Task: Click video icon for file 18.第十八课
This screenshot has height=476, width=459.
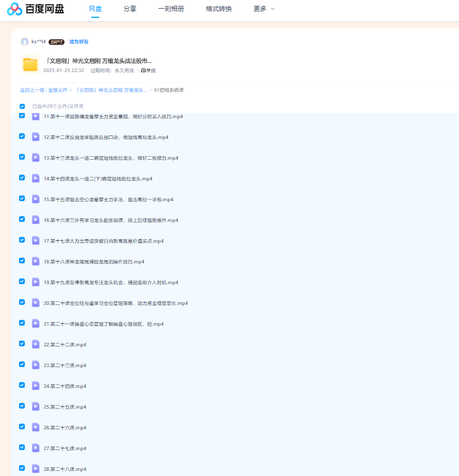Action: 36,262
